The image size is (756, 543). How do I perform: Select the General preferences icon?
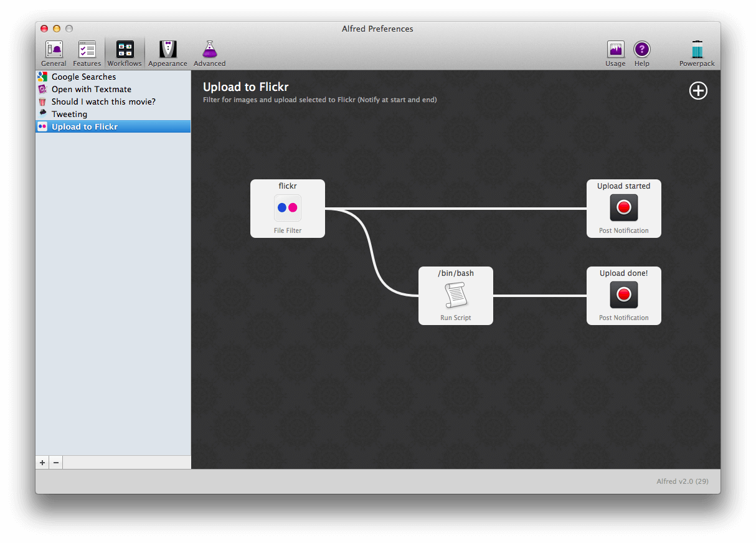coord(54,52)
